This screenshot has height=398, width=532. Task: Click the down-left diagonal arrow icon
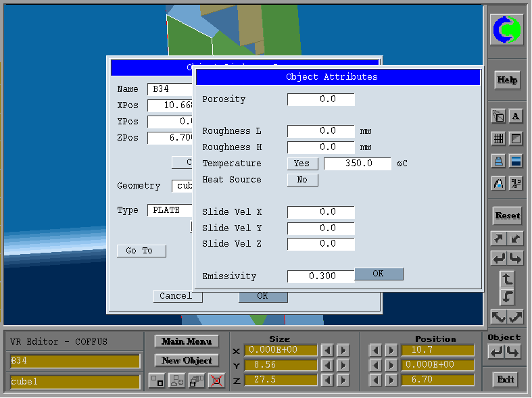(x=515, y=239)
